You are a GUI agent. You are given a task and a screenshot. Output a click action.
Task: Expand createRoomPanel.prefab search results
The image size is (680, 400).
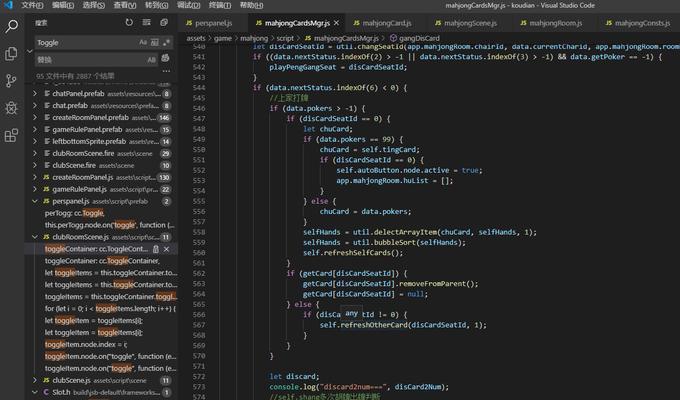point(36,117)
